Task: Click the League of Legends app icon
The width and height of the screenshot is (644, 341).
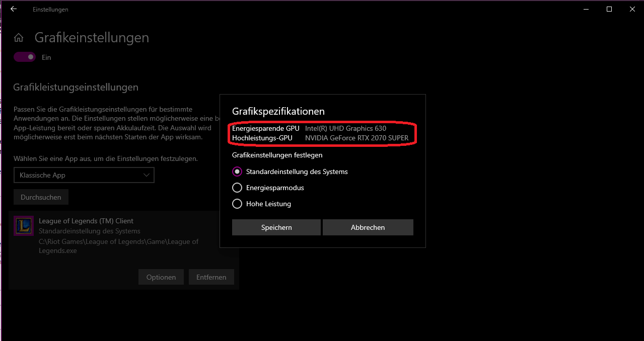Action: pos(24,226)
